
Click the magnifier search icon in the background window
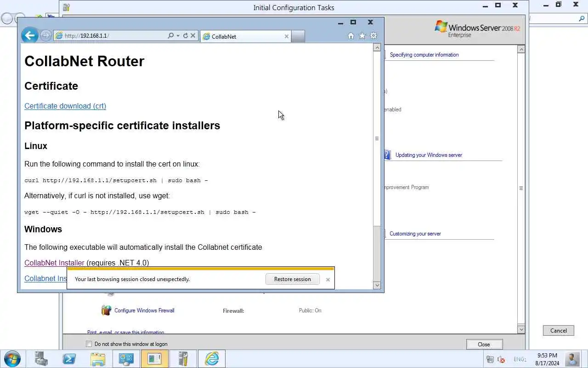(x=582, y=19)
